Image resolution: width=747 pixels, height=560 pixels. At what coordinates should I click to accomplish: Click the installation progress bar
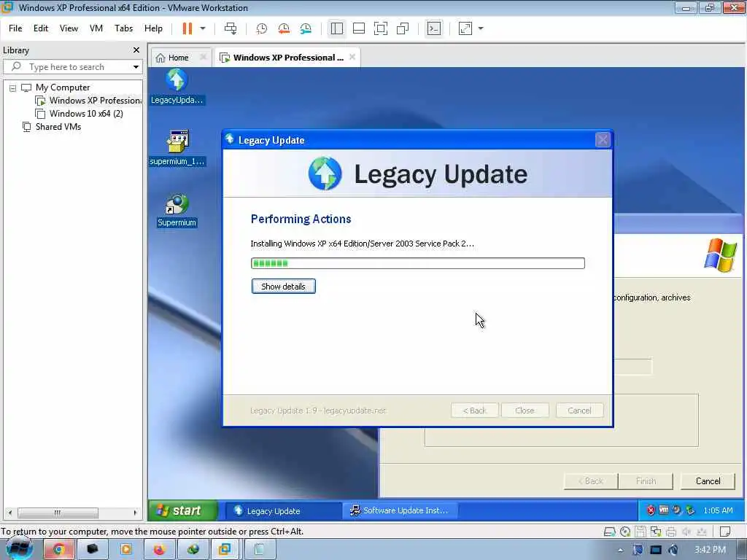point(418,263)
